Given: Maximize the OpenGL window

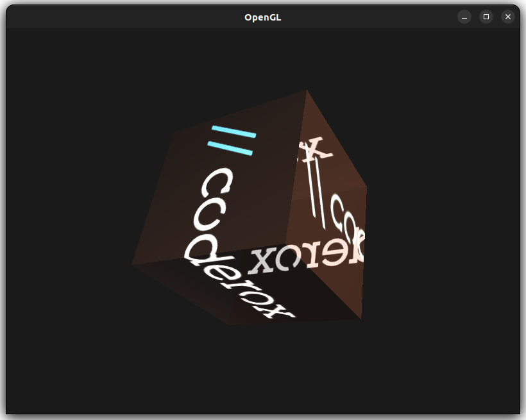Looking at the screenshot, I should (486, 17).
